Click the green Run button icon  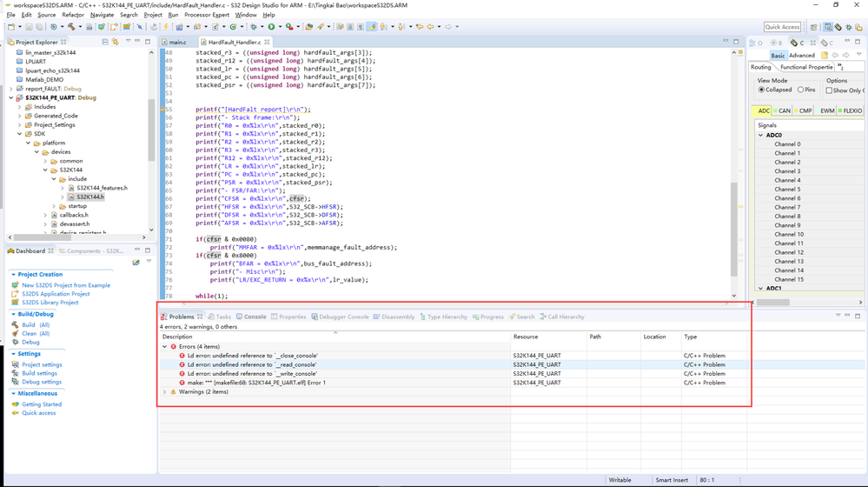pyautogui.click(x=271, y=27)
